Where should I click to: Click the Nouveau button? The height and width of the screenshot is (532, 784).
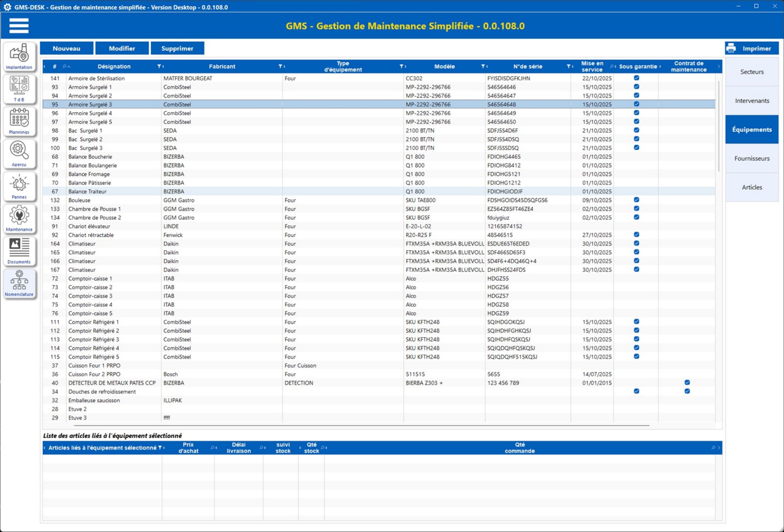click(66, 48)
